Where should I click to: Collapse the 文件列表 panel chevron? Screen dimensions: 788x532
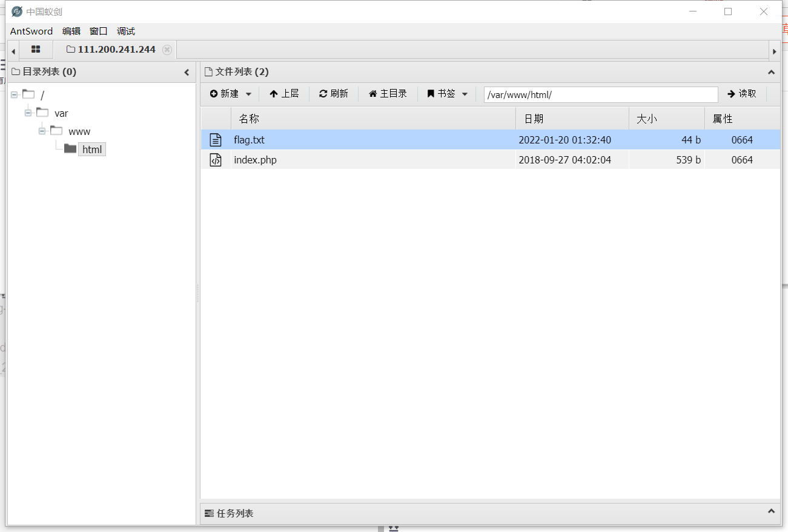point(770,72)
